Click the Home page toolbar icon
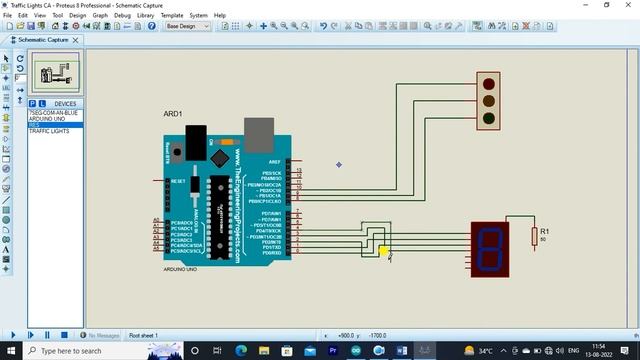Screen dimensions: 640x360 point(55,26)
